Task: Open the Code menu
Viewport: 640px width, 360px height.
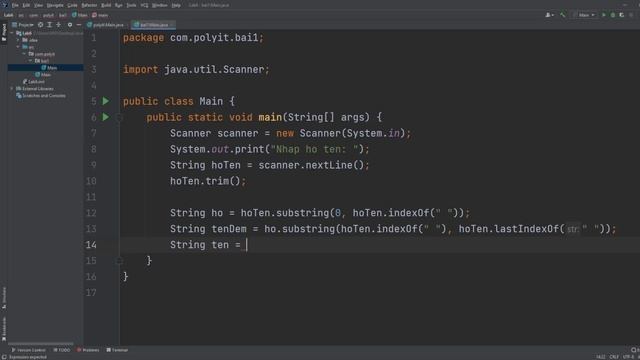Action: (x=72, y=5)
